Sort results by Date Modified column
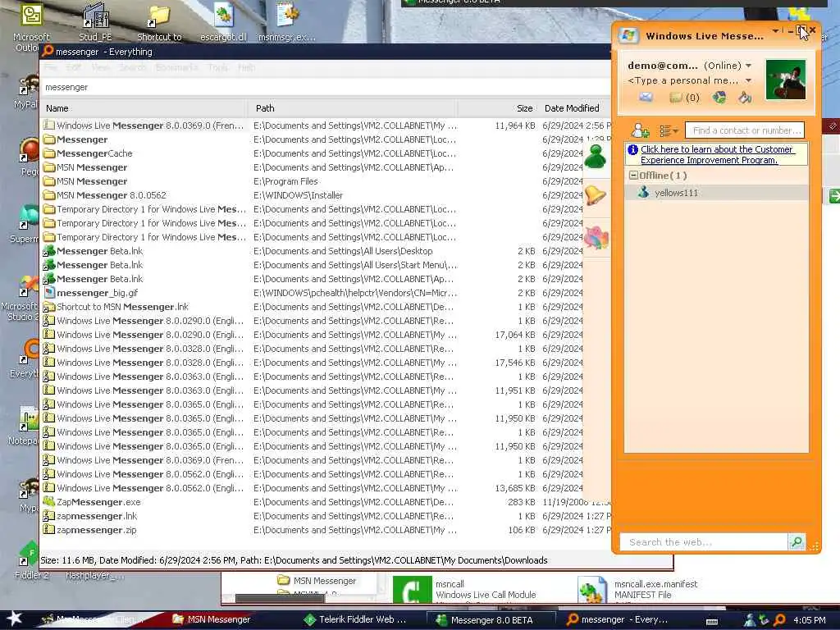Viewport: 840px width, 630px height. point(574,108)
